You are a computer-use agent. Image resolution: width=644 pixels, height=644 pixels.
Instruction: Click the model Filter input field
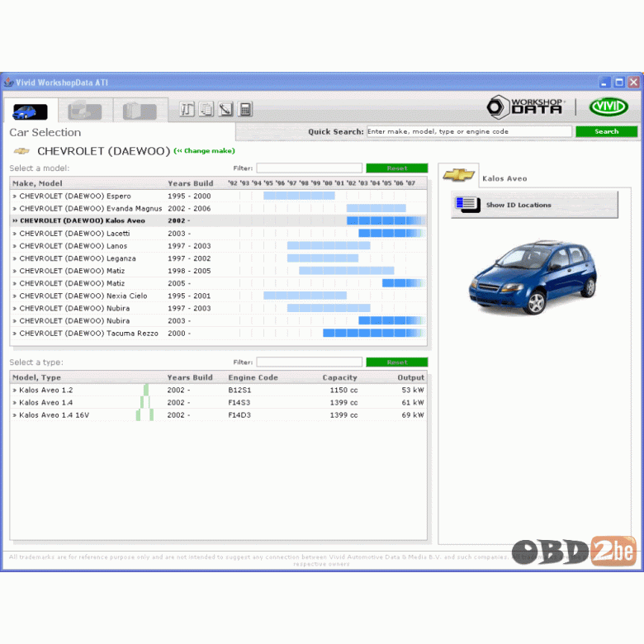point(310,168)
